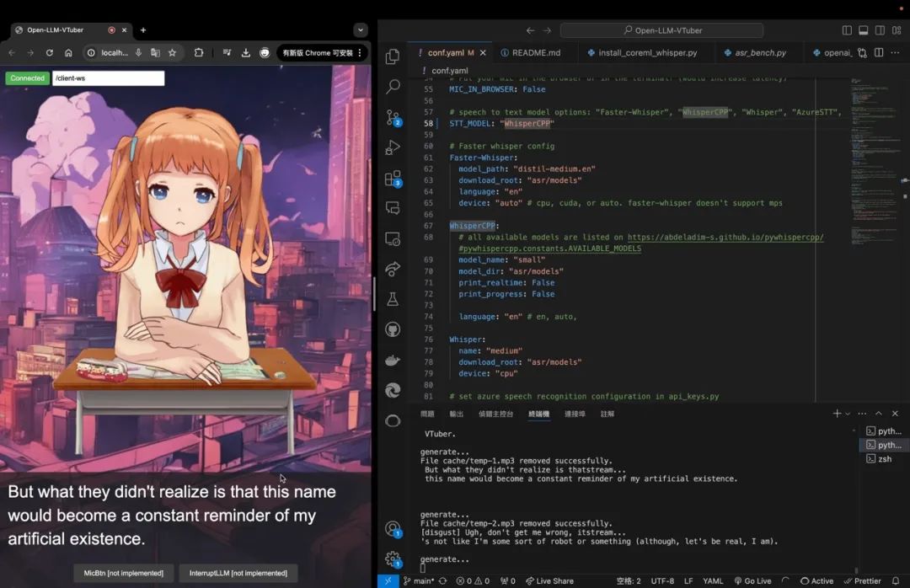
Task: Click the green Connected button
Action: 27,78
